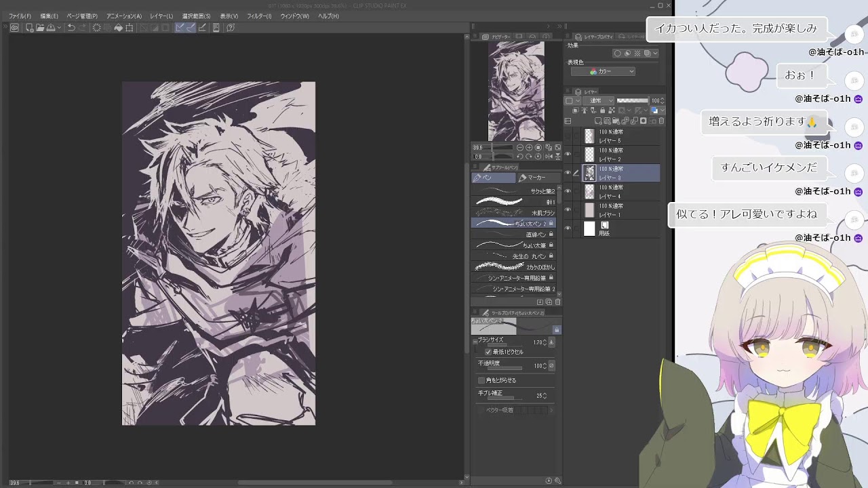Open the ファイル(F) menu
The height and width of the screenshot is (488, 868).
(20, 16)
